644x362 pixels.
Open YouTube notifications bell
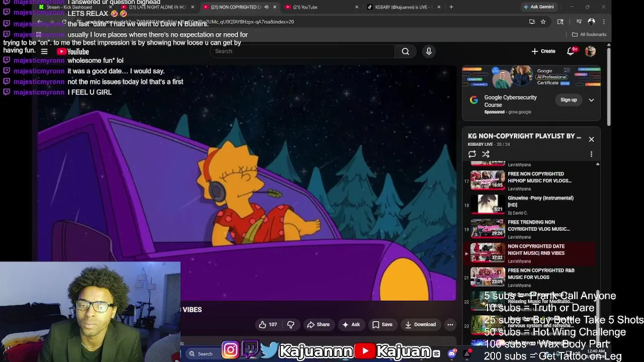point(571,51)
